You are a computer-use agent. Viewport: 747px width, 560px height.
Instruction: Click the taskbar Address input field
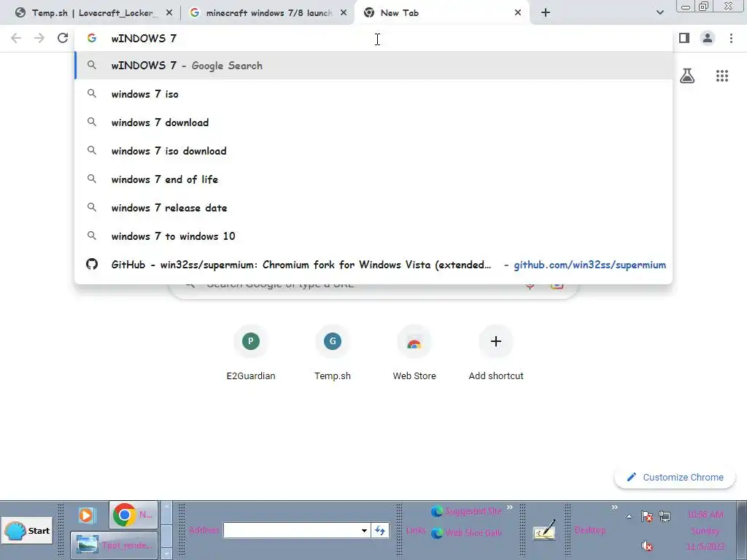290,530
